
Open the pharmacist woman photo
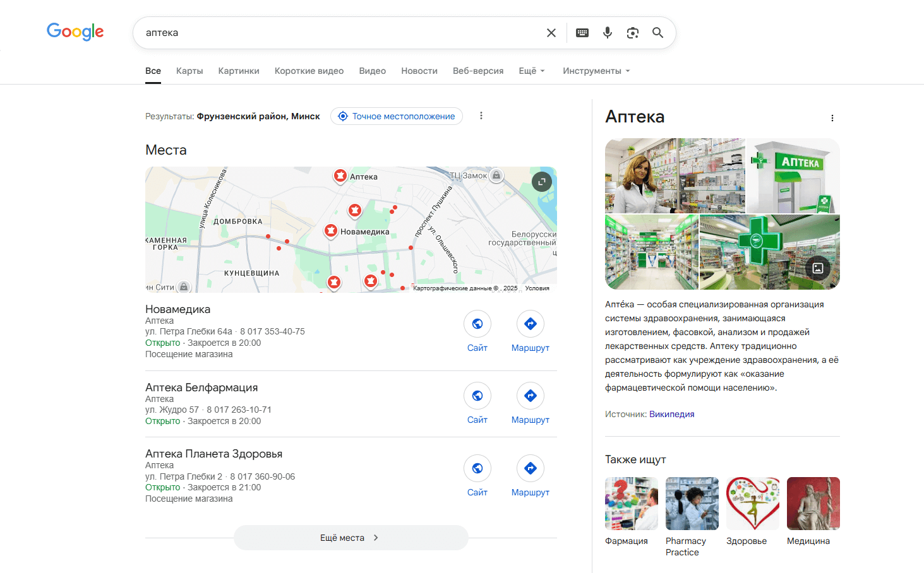pos(675,175)
